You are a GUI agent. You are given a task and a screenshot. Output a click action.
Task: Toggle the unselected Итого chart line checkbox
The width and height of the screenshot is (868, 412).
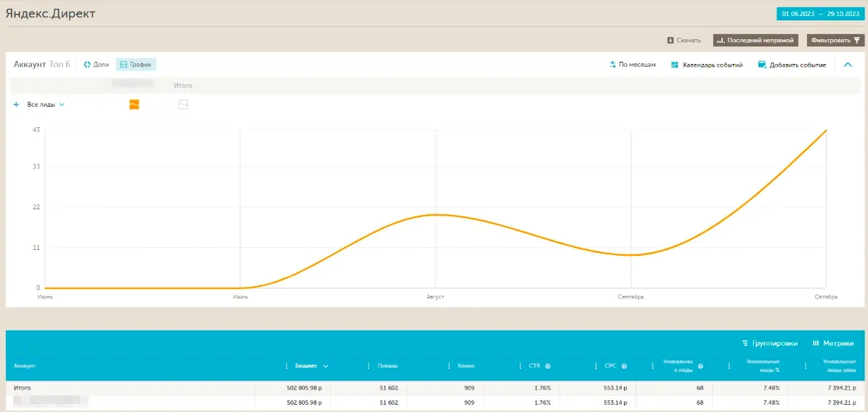pyautogui.click(x=183, y=104)
